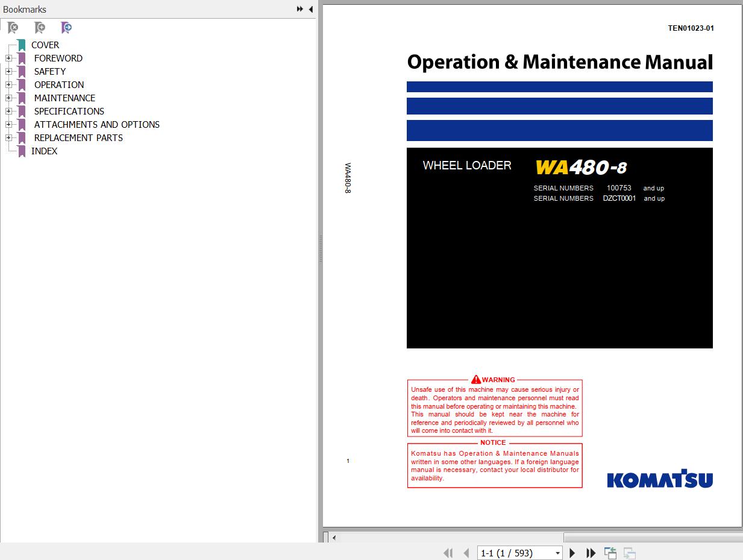Open the Bookmarks panel options double-arrow
This screenshot has width=743, height=560.
(299, 9)
